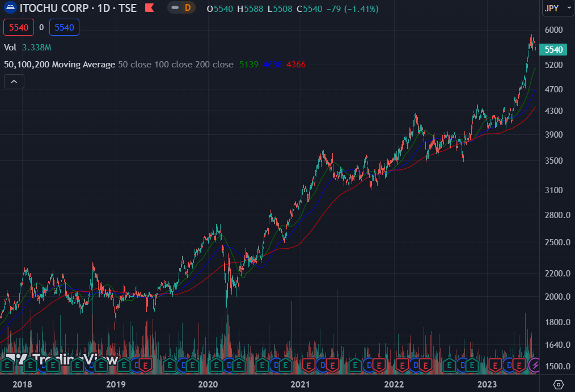This screenshot has width=575, height=392.
Task: Click the red 200-MA value 4366
Action: [296, 65]
